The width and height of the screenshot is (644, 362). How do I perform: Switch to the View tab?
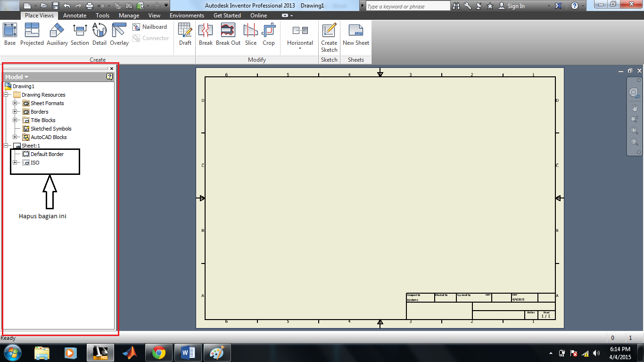pyautogui.click(x=154, y=16)
